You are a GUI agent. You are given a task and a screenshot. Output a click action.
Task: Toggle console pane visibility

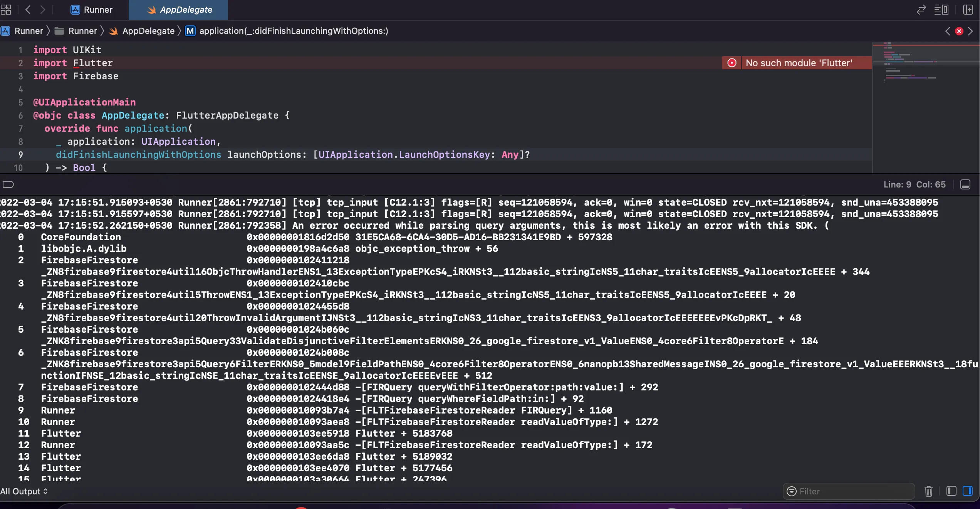(968, 491)
